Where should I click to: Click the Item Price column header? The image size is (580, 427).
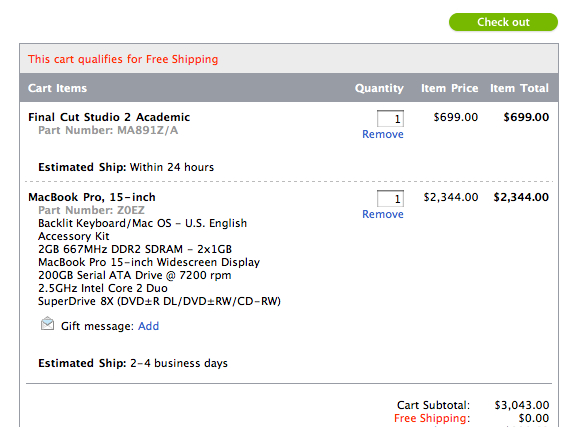point(449,88)
